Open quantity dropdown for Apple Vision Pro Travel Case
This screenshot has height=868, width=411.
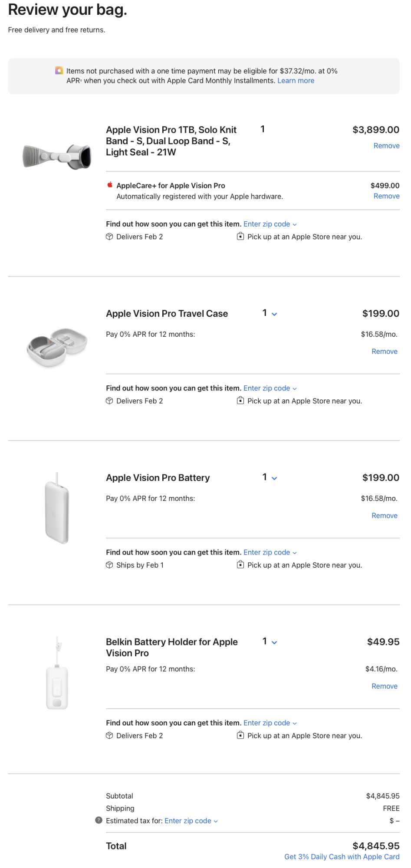click(x=270, y=313)
